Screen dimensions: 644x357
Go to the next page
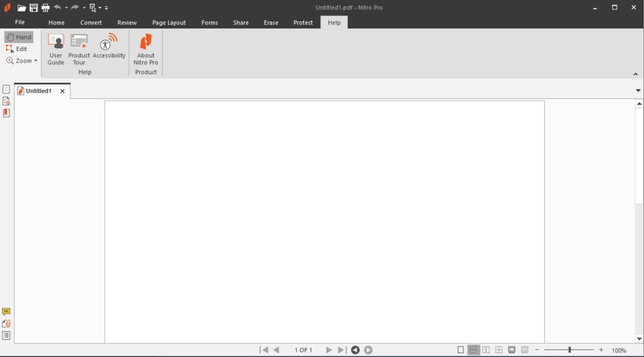coord(328,350)
